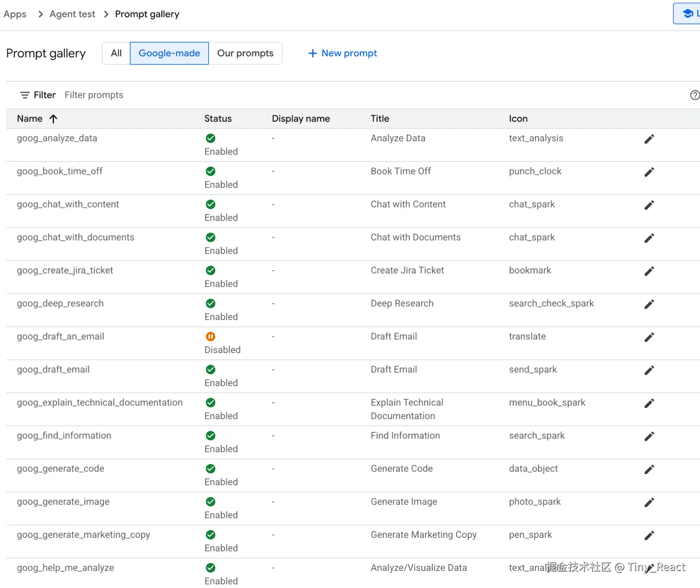The width and height of the screenshot is (700, 588).
Task: Click the disabled status icon for goog_draft_an_email
Action: tap(210, 336)
